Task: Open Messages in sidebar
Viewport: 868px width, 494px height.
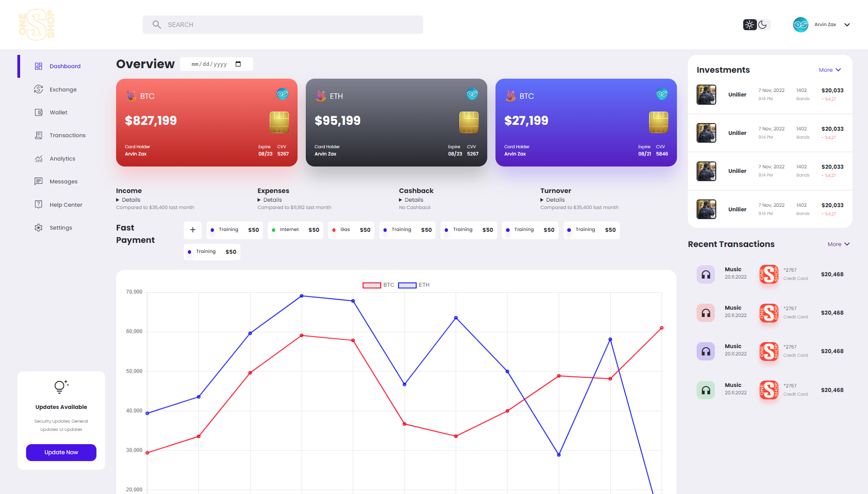Action: click(63, 182)
